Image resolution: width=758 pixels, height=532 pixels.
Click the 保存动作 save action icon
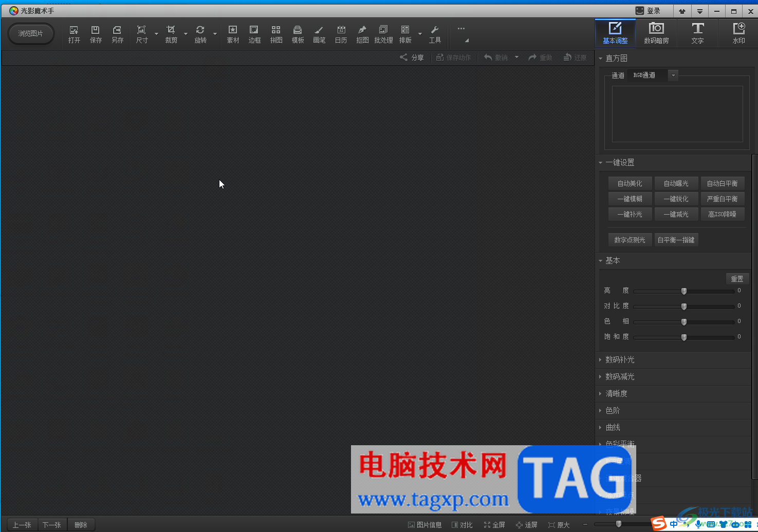(x=453, y=58)
